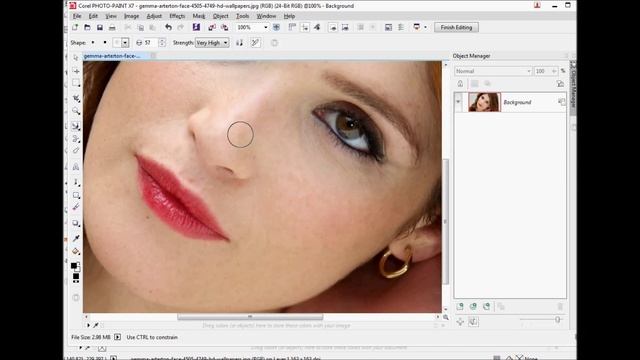Click the Undo arrow

[x=168, y=27]
